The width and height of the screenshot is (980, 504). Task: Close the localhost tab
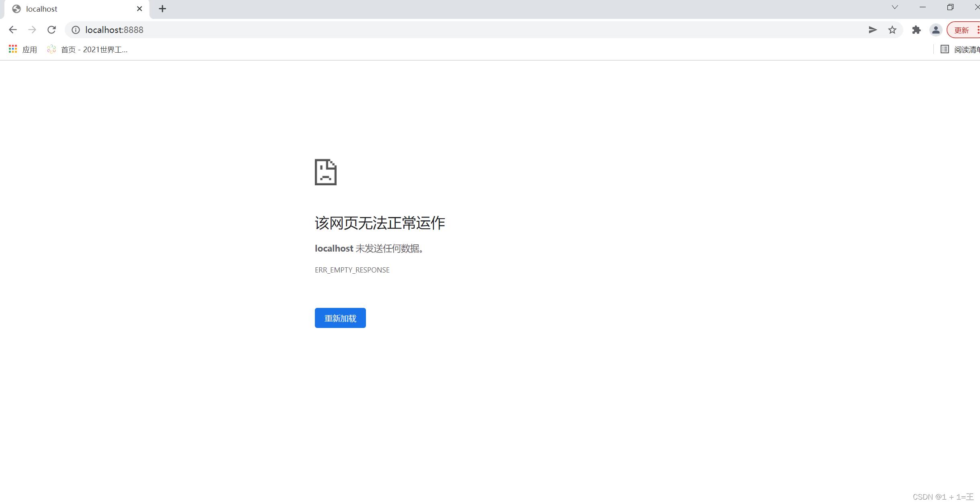140,9
